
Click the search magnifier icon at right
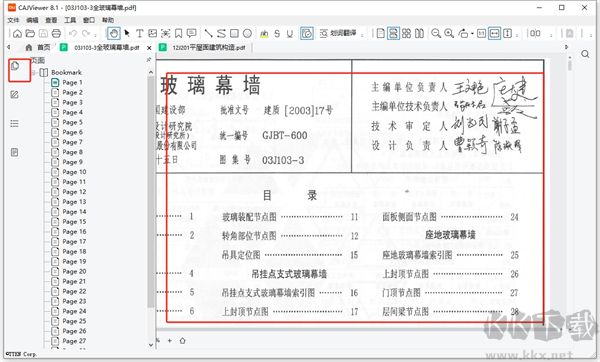click(585, 54)
